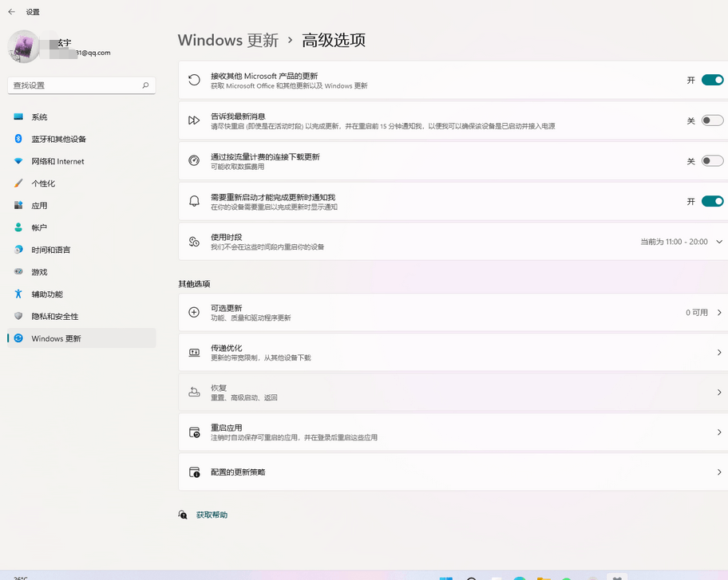Click the fast-forward icon beside 告诉我最新消息
The image size is (728, 580).
tap(194, 120)
